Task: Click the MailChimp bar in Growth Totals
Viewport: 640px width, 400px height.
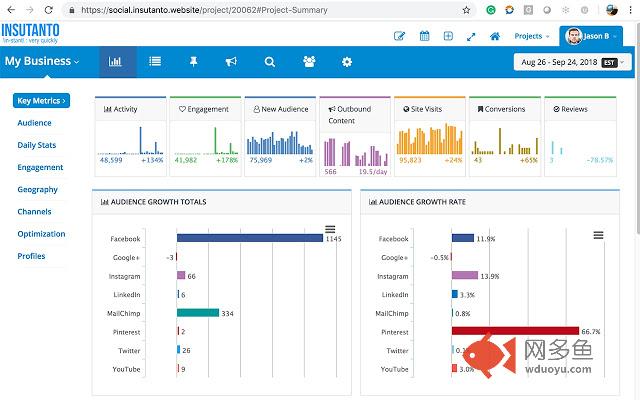Action: pos(198,313)
